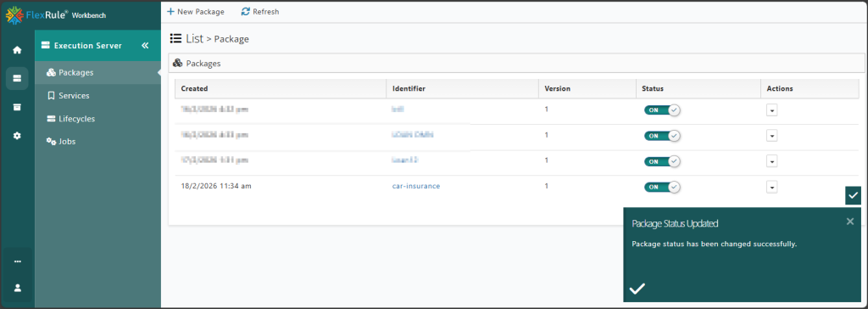The width and height of the screenshot is (868, 309).
Task: Open the Lifecycles menu item
Action: point(97,119)
